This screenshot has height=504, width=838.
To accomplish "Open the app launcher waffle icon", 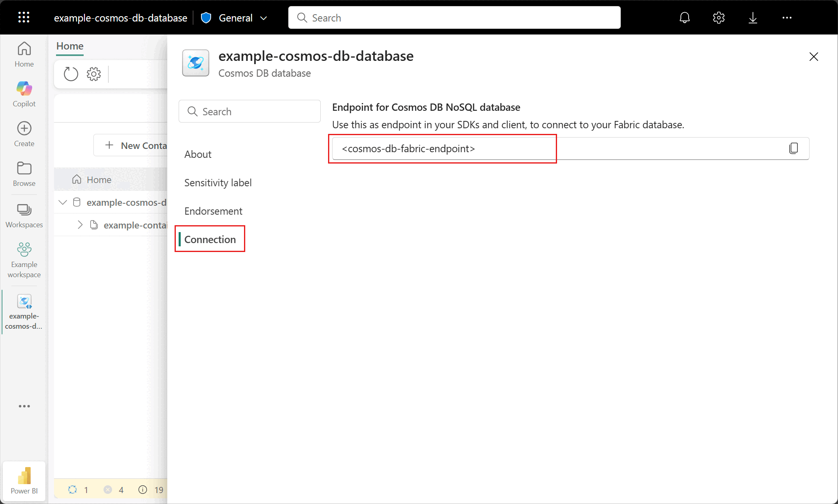I will click(x=24, y=17).
